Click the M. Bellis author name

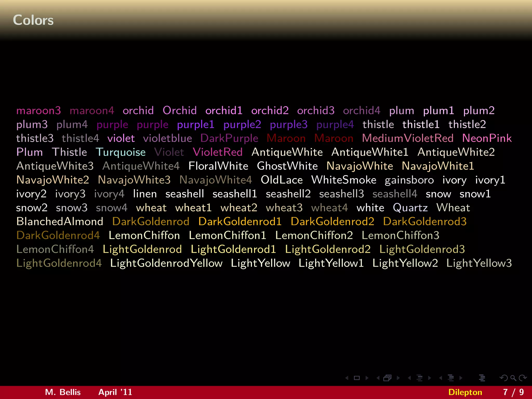pos(63,392)
